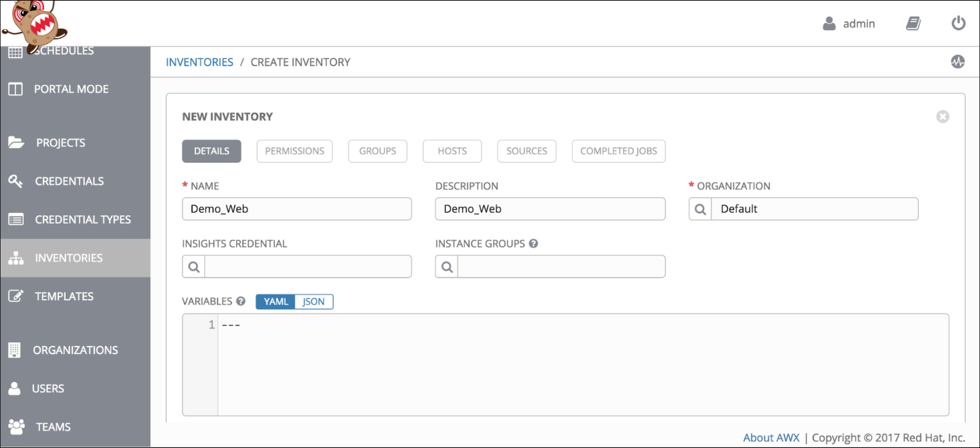Image resolution: width=980 pixels, height=448 pixels.
Task: Open the About AWX link
Action: point(771,438)
